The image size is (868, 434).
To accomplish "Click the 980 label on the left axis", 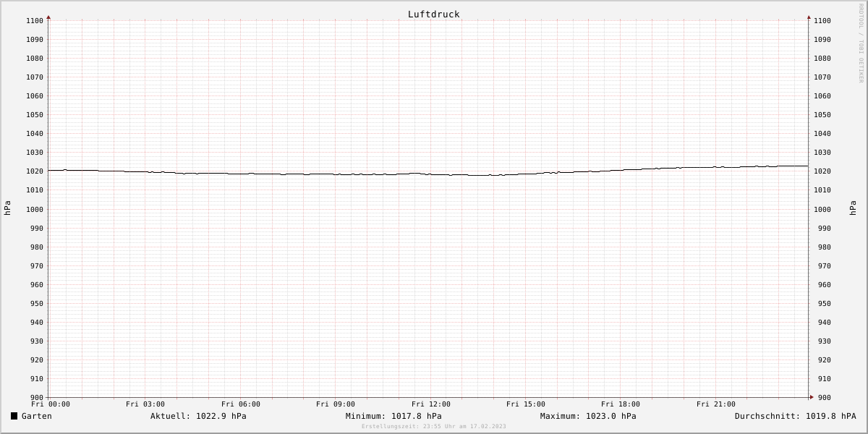I will coord(37,247).
